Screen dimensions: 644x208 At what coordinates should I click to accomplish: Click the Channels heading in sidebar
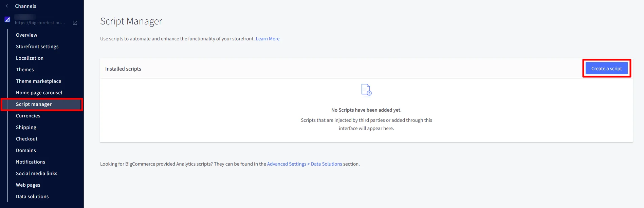[x=25, y=6]
